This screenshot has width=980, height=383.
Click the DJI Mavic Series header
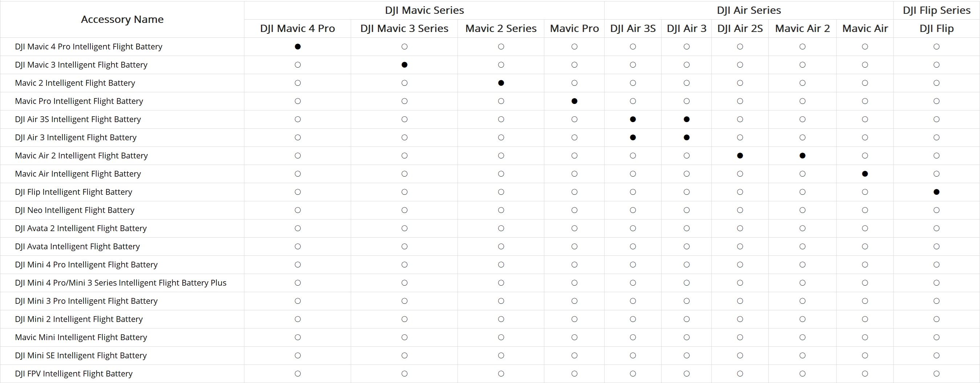424,10
